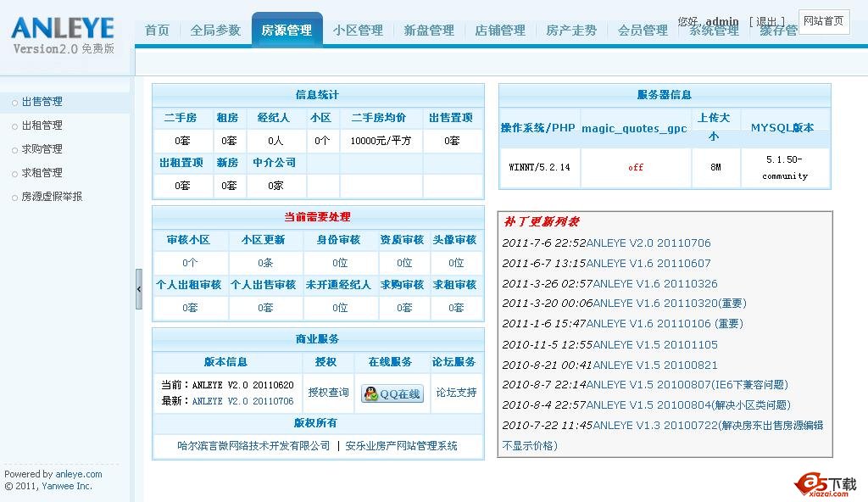Open the 首页 tab
This screenshot has height=502, width=868.
click(x=157, y=31)
